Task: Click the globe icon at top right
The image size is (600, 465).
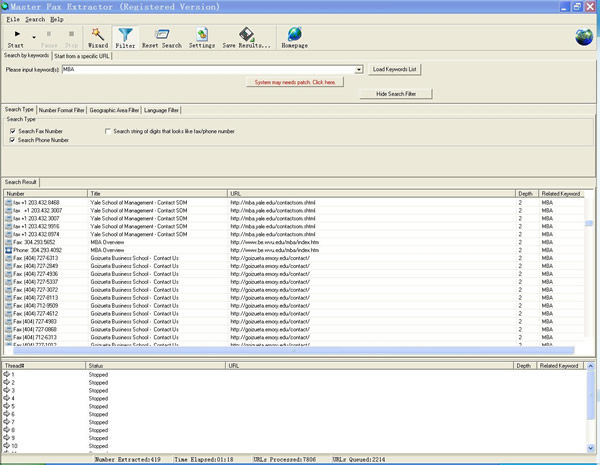Action: [x=583, y=38]
